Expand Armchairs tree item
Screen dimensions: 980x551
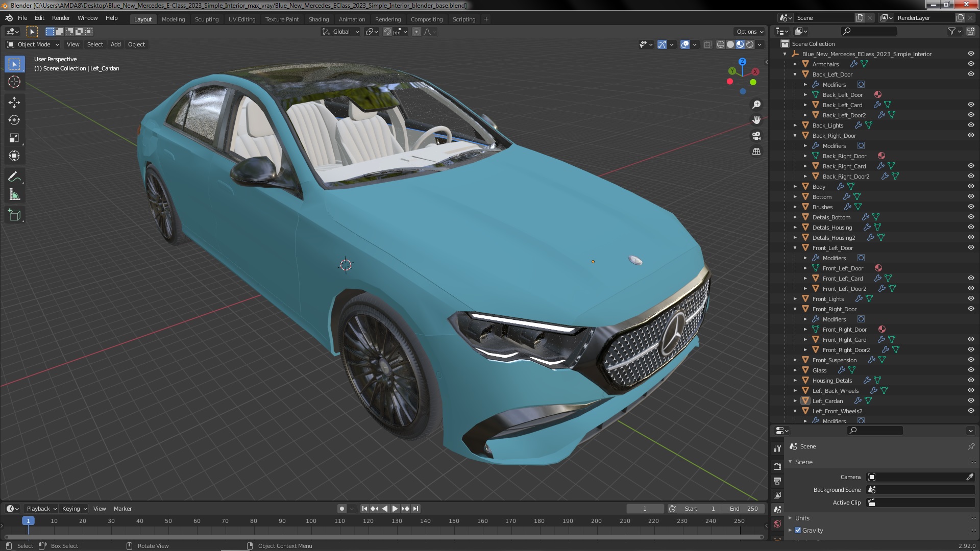tap(795, 64)
